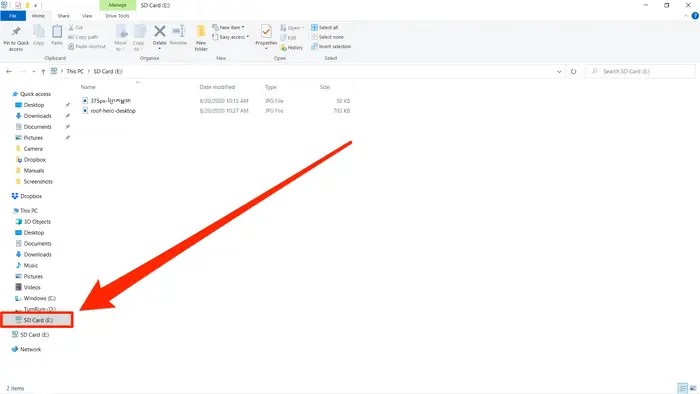The image size is (700, 394).
Task: Open Quick access in navigation pane
Action: (x=35, y=94)
